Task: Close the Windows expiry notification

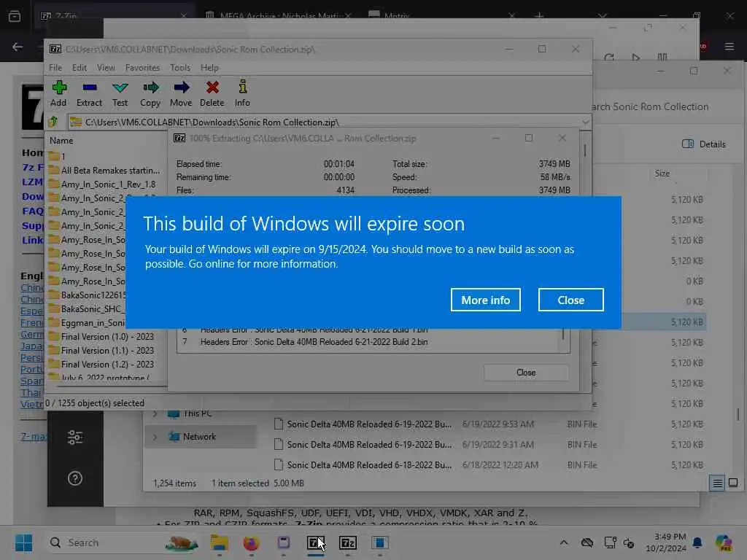Action: pos(570,300)
